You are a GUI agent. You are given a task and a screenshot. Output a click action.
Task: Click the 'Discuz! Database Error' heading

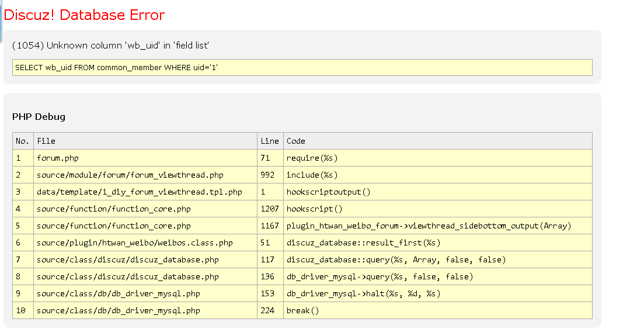(84, 15)
